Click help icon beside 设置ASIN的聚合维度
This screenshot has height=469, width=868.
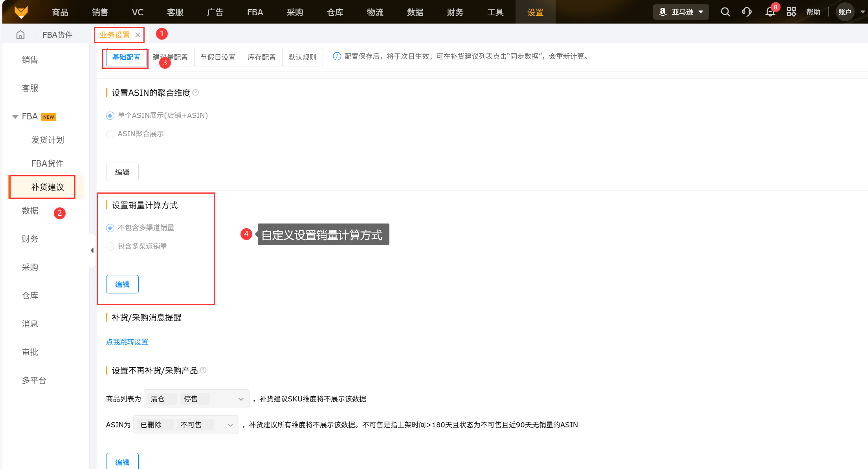(x=196, y=93)
